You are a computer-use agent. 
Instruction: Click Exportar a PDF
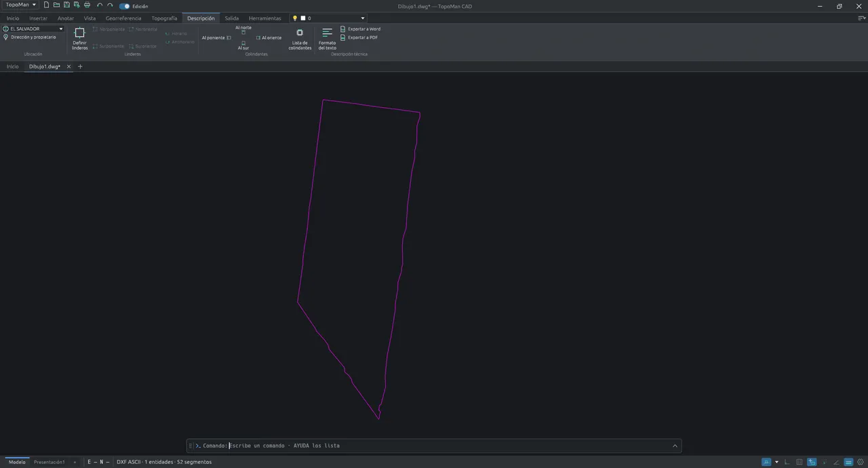359,37
